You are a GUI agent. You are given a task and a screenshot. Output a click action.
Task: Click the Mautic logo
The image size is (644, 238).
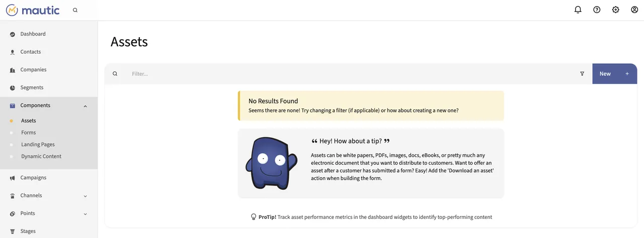point(33,10)
